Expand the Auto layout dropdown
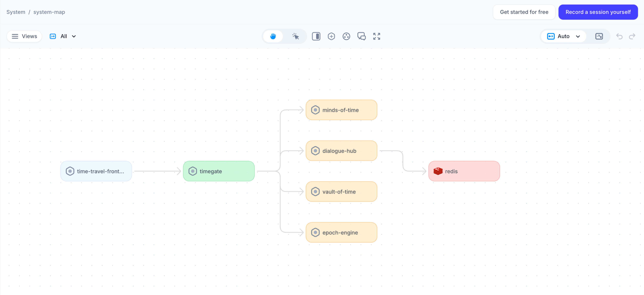Screen dimensions: 644x295 563,36
